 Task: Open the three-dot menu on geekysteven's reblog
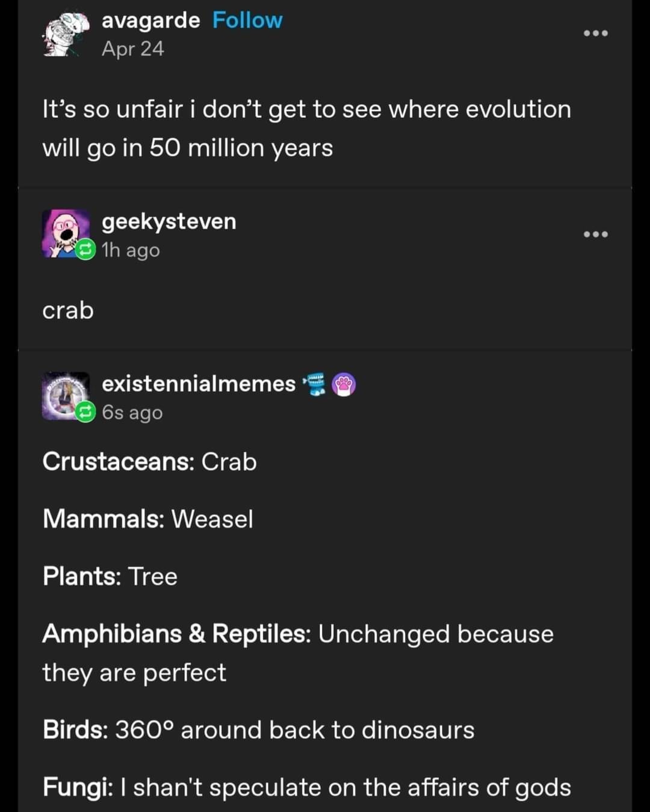pos(596,234)
